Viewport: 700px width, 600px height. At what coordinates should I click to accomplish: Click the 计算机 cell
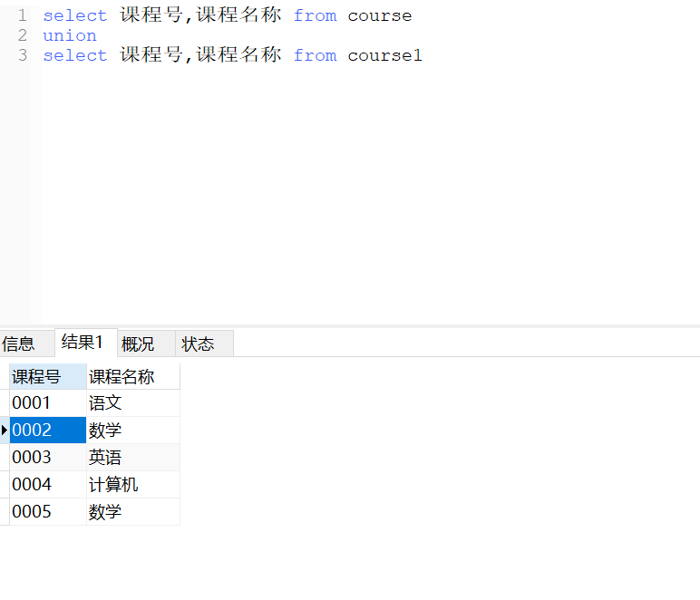pyautogui.click(x=133, y=485)
